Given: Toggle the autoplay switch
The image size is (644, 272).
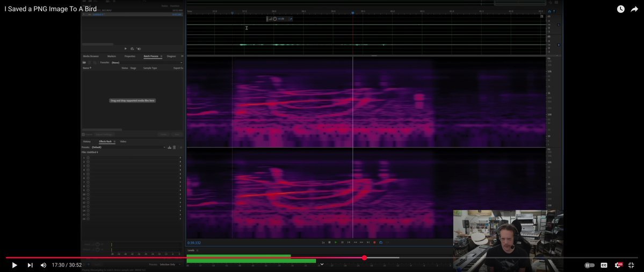Looking at the screenshot, I should click(x=589, y=265).
